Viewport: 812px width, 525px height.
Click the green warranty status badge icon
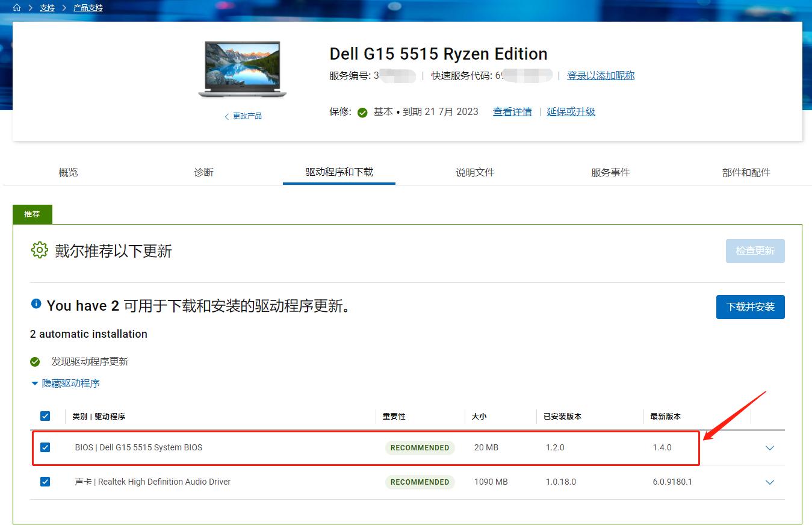(x=362, y=112)
